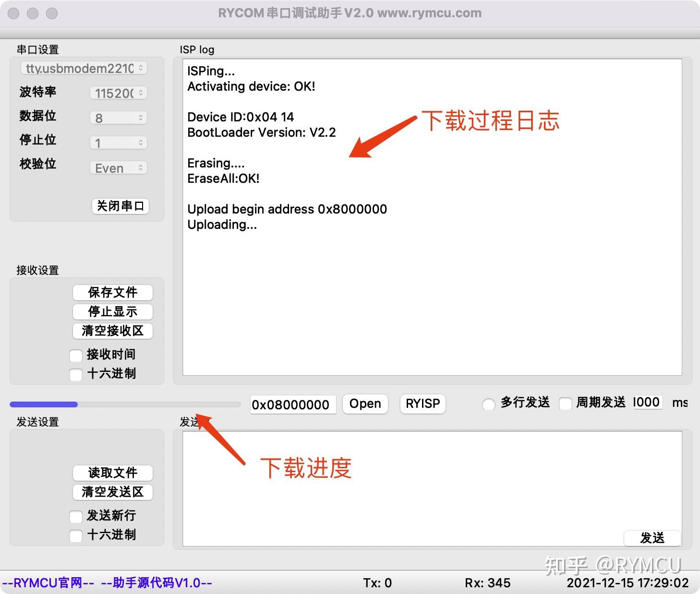Click 清空接收区 to clear the receive area

click(x=112, y=331)
